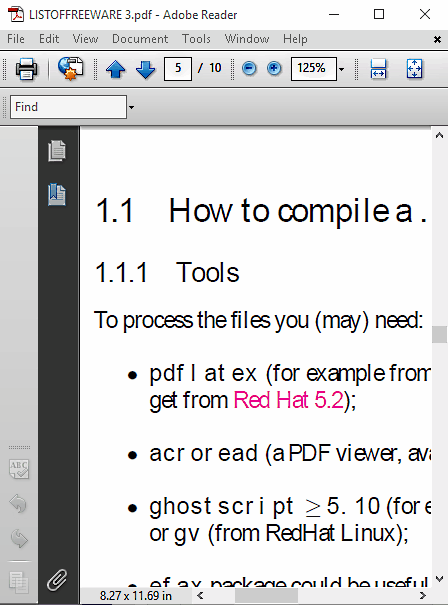Screen dimensions: 448x605
Task: Click the undo arrow sidebar icon
Action: (18, 504)
